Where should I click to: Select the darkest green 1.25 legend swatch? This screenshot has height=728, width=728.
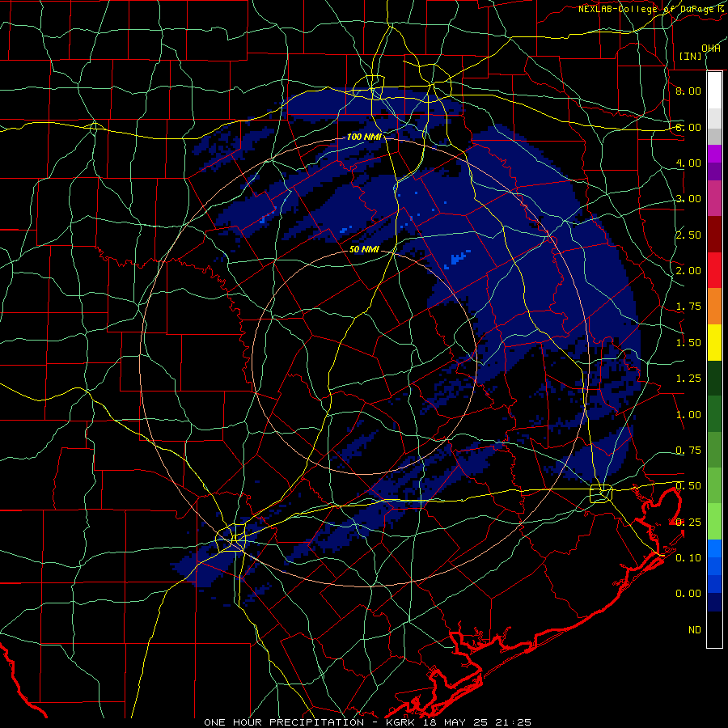coord(714,378)
